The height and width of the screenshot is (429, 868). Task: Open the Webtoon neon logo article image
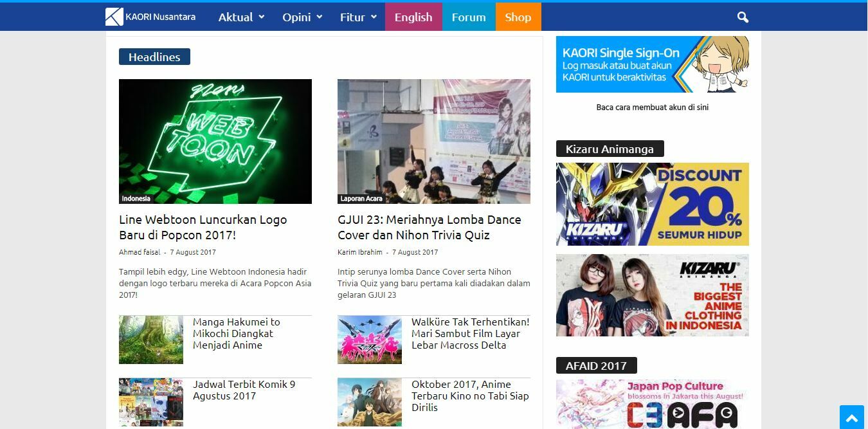215,141
